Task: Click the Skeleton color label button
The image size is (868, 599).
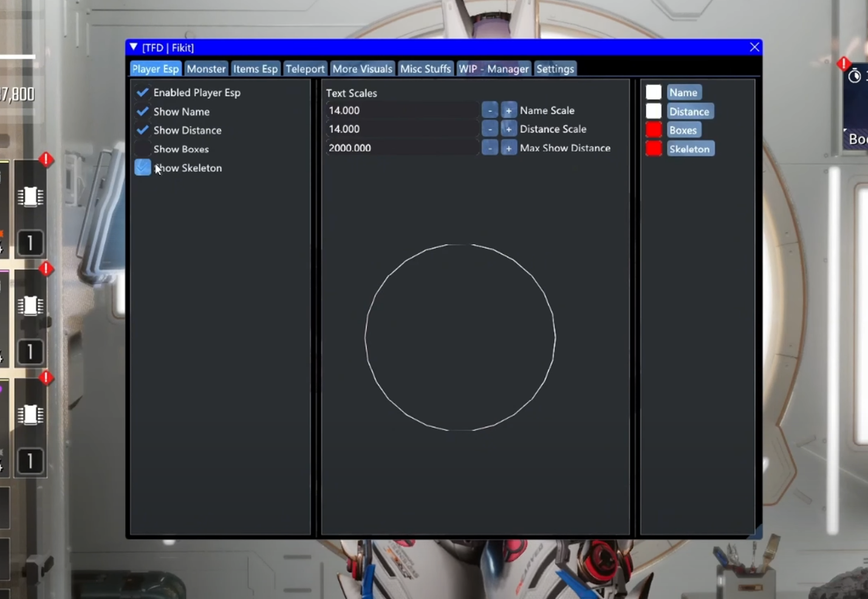Action: click(x=689, y=149)
